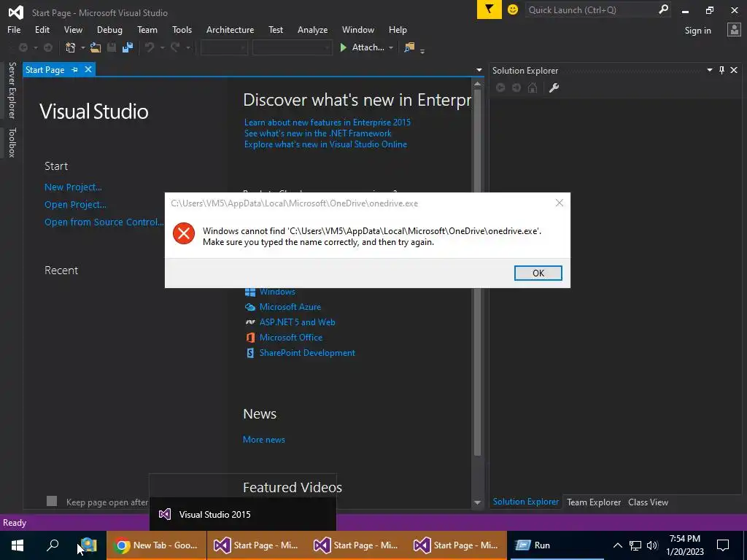Click the Start Page scroll down arrow
Image resolution: width=747 pixels, height=560 pixels.
(477, 502)
